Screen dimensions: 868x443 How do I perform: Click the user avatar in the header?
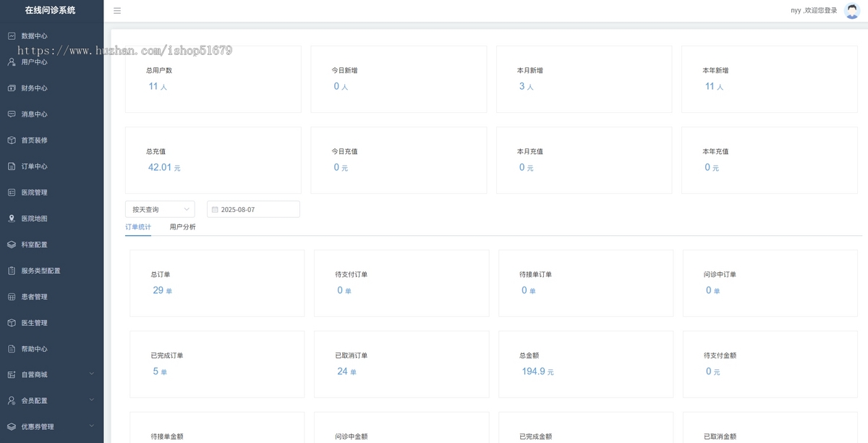coord(851,11)
